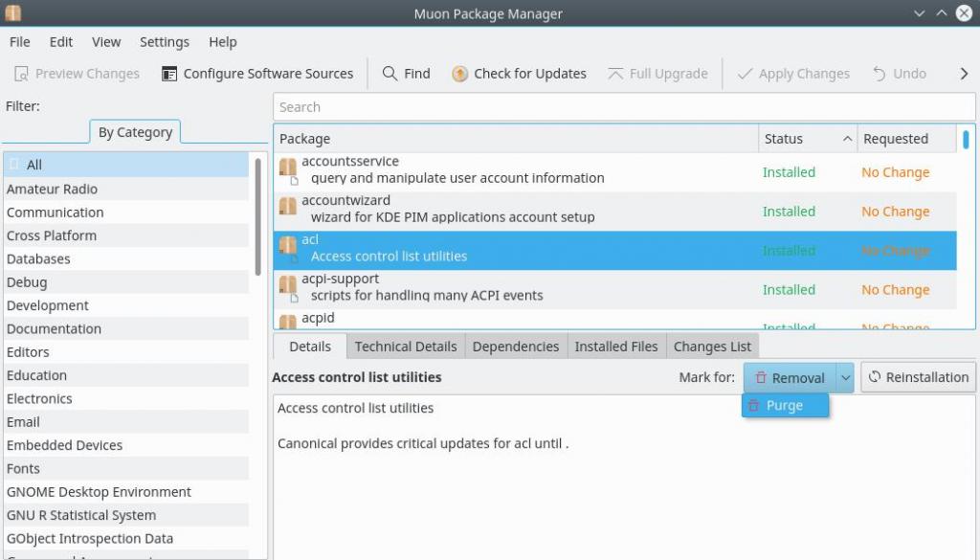Switch to the Installed Files tab
Viewport: 980px width, 560px height.
[615, 347]
